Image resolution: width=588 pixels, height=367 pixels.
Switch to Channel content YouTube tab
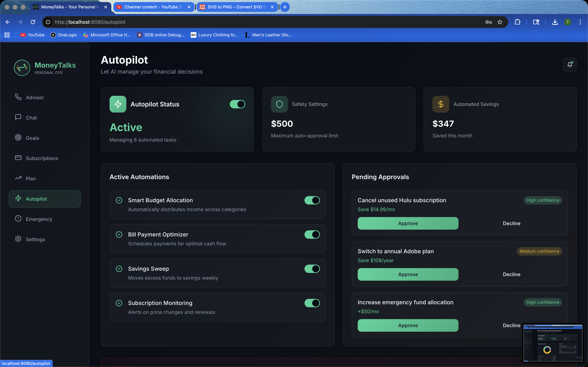pyautogui.click(x=153, y=7)
